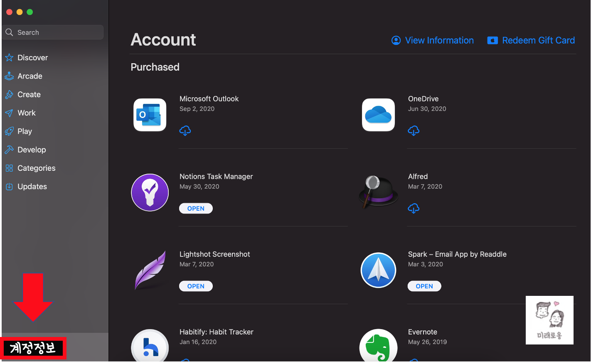This screenshot has height=364, width=591.
Task: Click the Habitify app icon
Action: pyautogui.click(x=150, y=346)
